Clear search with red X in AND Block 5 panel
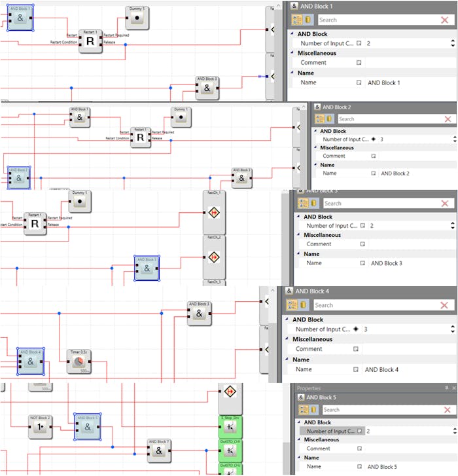This screenshot has height=476, width=458. (x=447, y=410)
